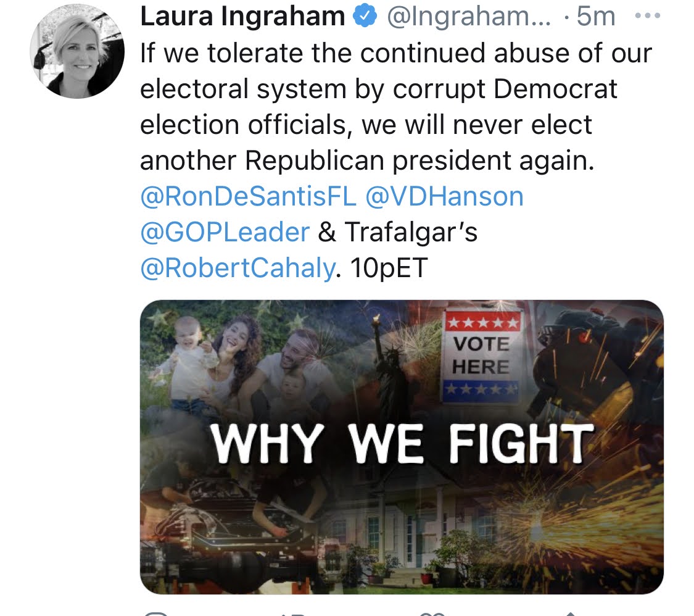The height and width of the screenshot is (616, 694).
Task: Click the reply icon below the image
Action: [157, 614]
